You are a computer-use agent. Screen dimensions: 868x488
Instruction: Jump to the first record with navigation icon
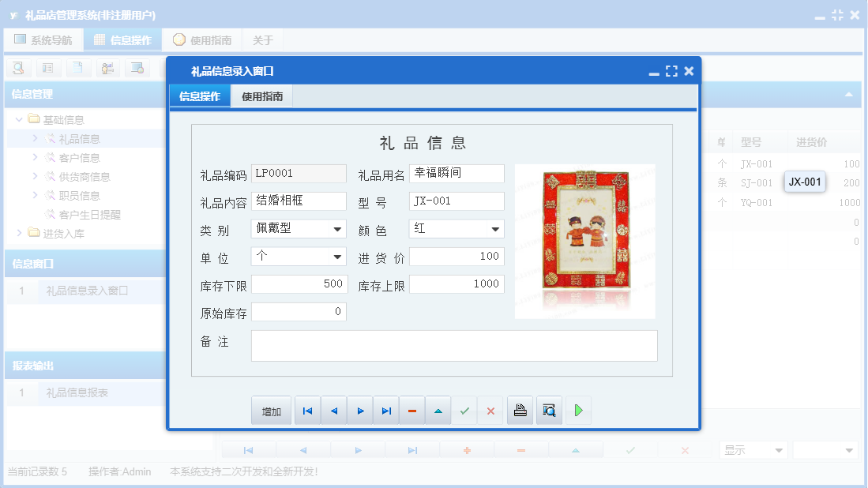click(x=307, y=410)
